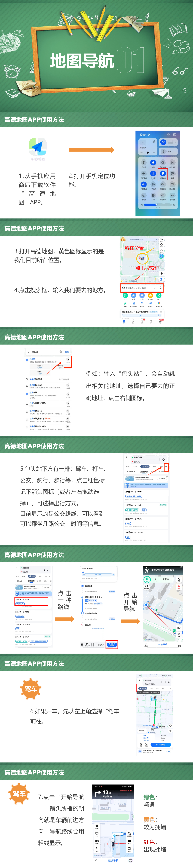Tap the scan icon in the search box
The image size is (193, 868).
(156, 288)
